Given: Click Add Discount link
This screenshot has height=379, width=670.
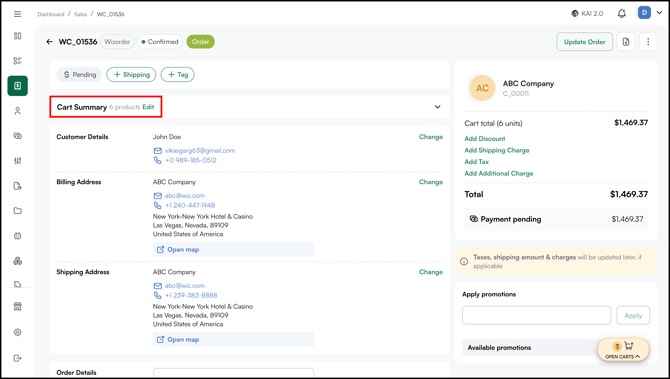Looking at the screenshot, I should pyautogui.click(x=485, y=138).
